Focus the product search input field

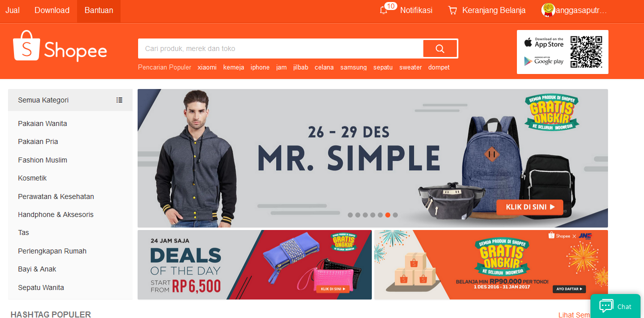(281, 48)
